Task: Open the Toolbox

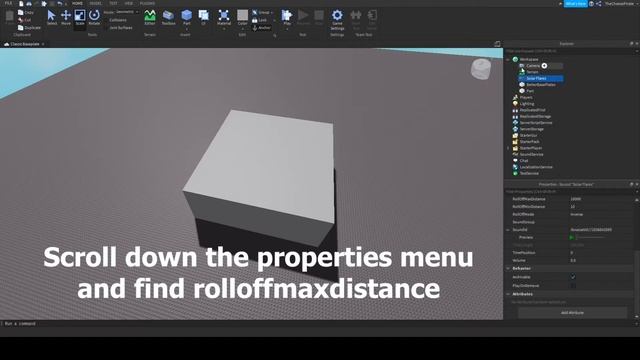Action: click(x=168, y=16)
